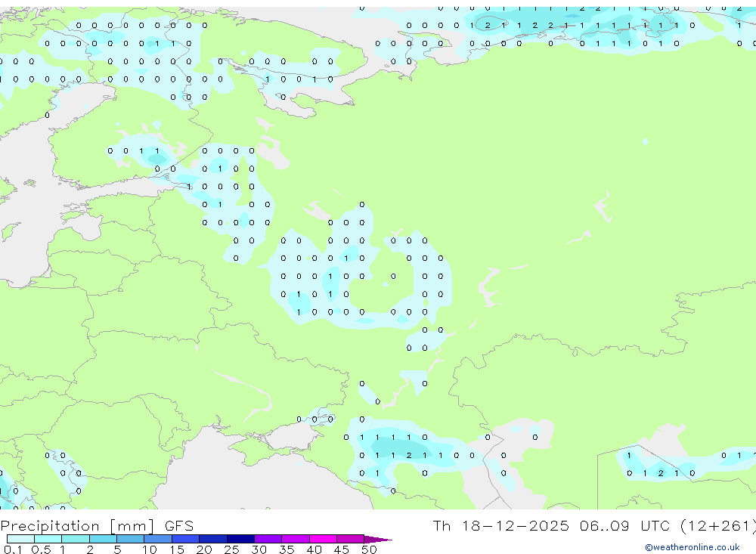756x554 pixels.
Task: Select the legend swatch between 0.5 and 1
Action: tap(48, 539)
